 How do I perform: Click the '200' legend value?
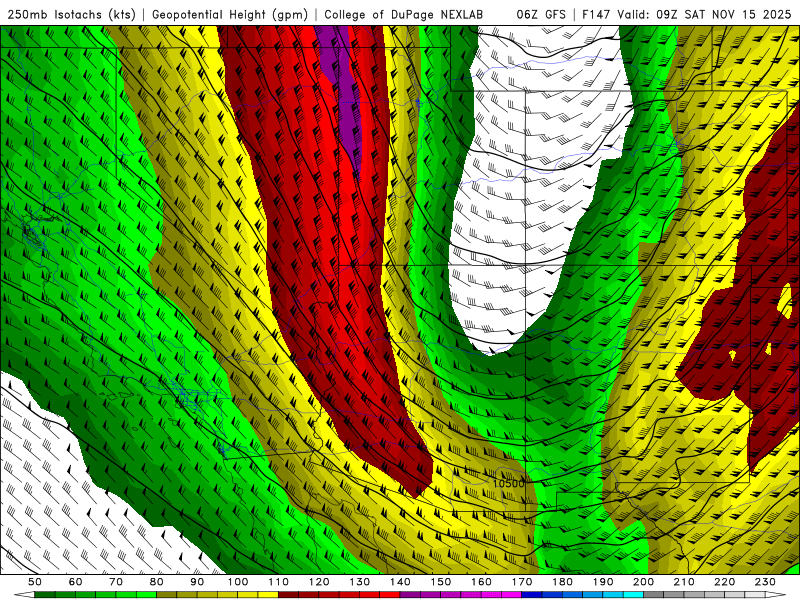pyautogui.click(x=643, y=582)
